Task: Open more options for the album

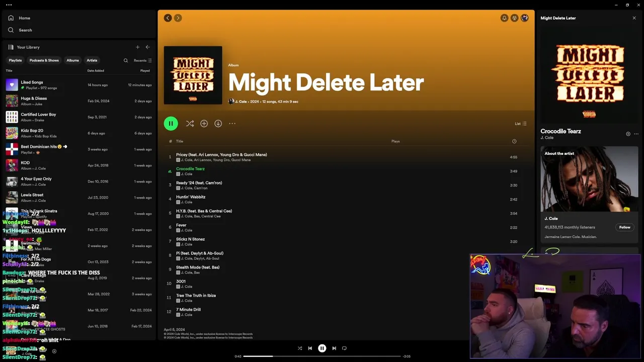Action: [x=232, y=123]
